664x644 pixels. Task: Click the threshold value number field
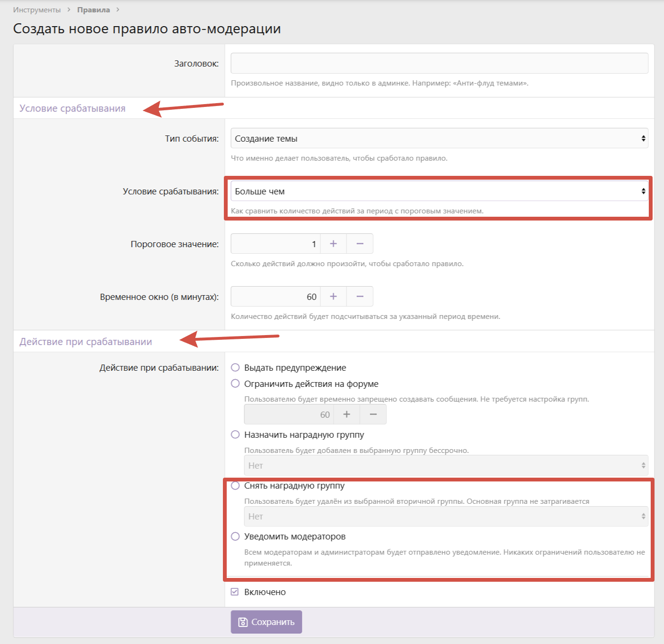coord(276,244)
